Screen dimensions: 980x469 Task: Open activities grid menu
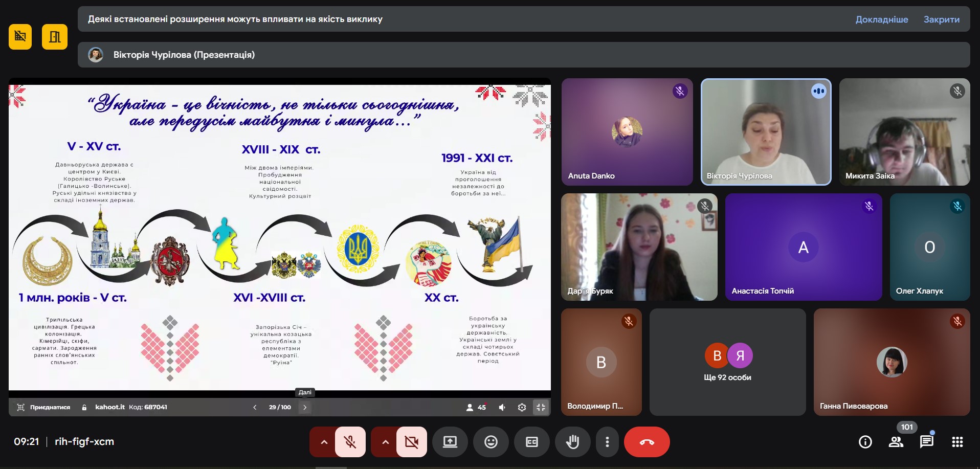click(957, 442)
